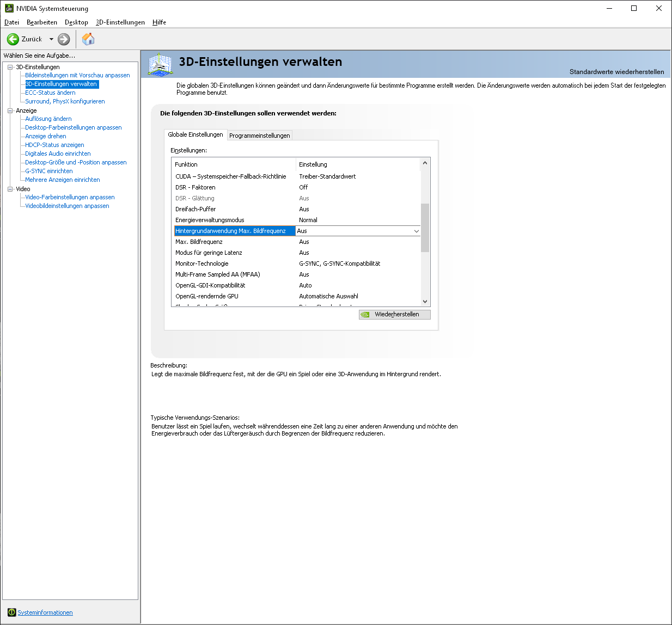Collapse the Anzeige tree node
The height and width of the screenshot is (625, 672).
(10, 111)
